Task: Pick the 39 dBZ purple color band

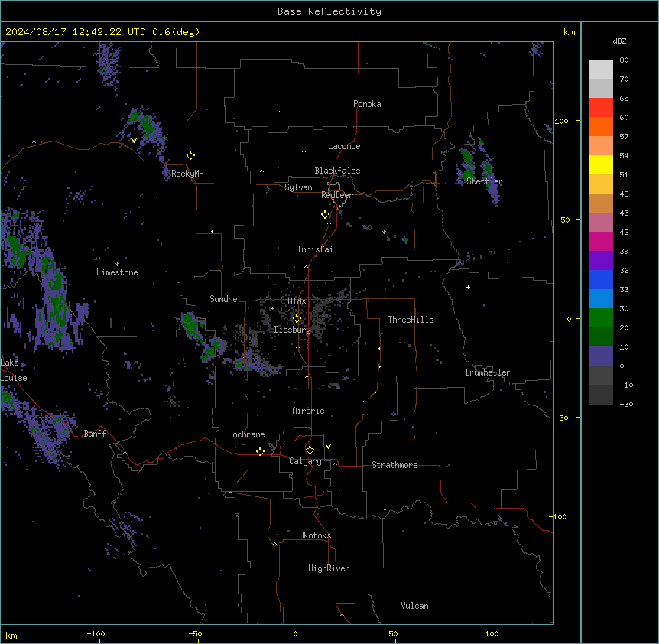Action: coord(601,261)
